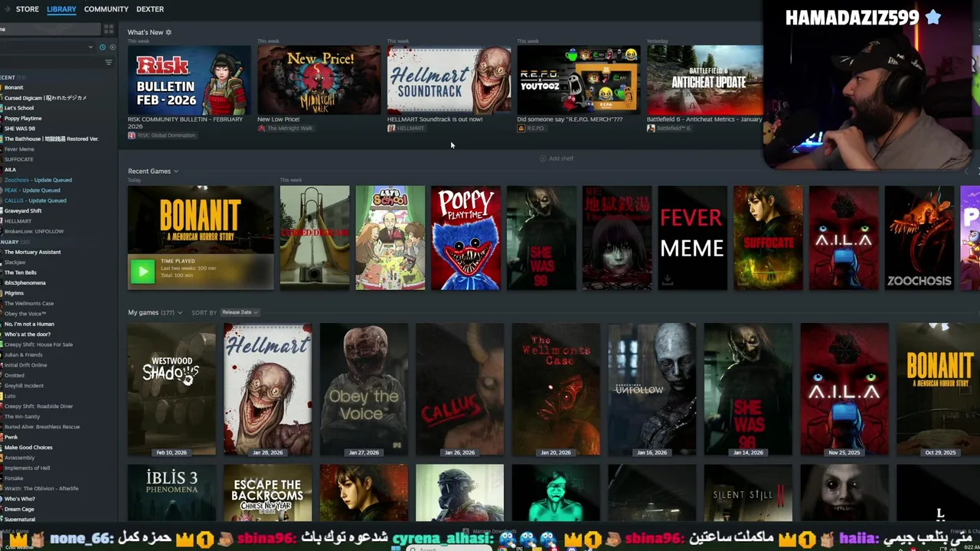Click 'New Low Price!' headline
980x551 pixels.
click(x=279, y=119)
